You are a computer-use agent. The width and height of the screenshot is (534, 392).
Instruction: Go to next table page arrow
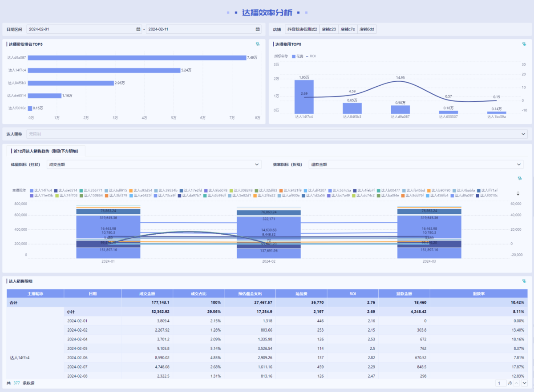tap(524, 383)
